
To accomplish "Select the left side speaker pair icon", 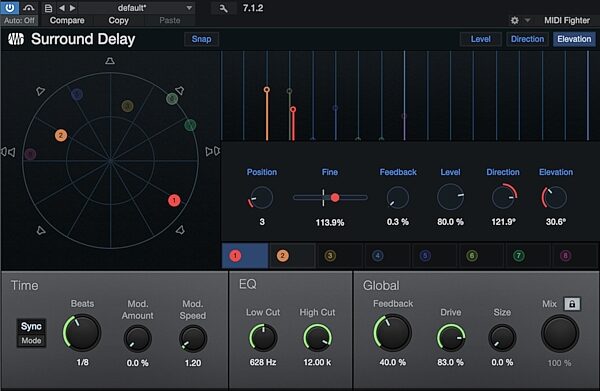I will pyautogui.click(x=8, y=152).
